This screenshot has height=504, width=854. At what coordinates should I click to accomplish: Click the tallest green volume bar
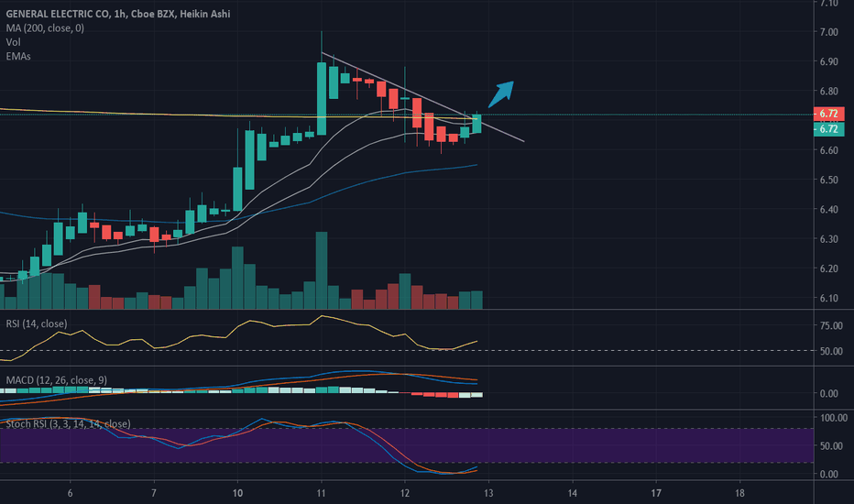322,270
